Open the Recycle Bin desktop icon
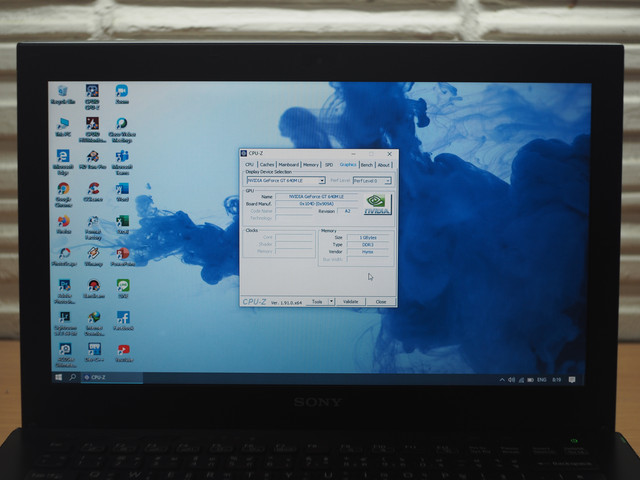640x480 pixels. click(x=62, y=94)
